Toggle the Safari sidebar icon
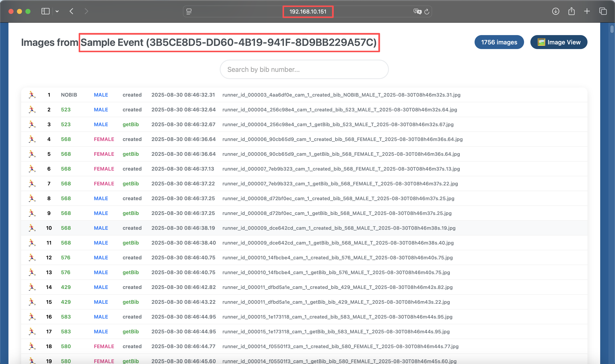 45,11
